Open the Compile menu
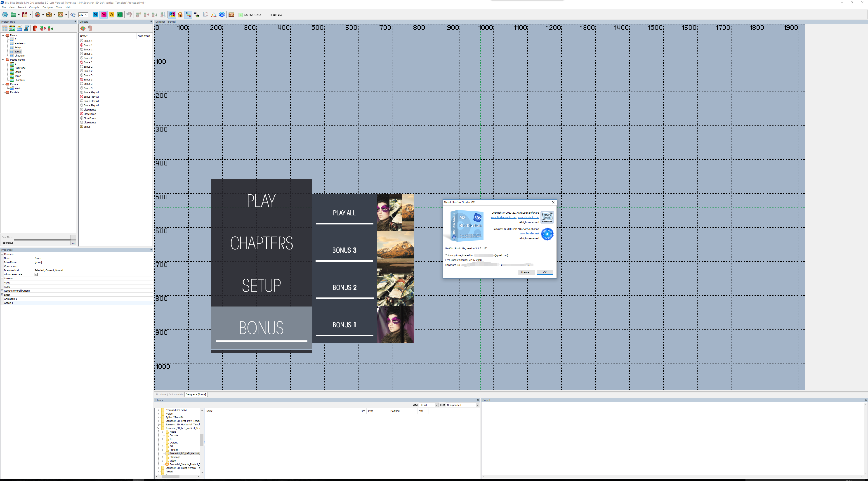This screenshot has height=481, width=868. [34, 7]
